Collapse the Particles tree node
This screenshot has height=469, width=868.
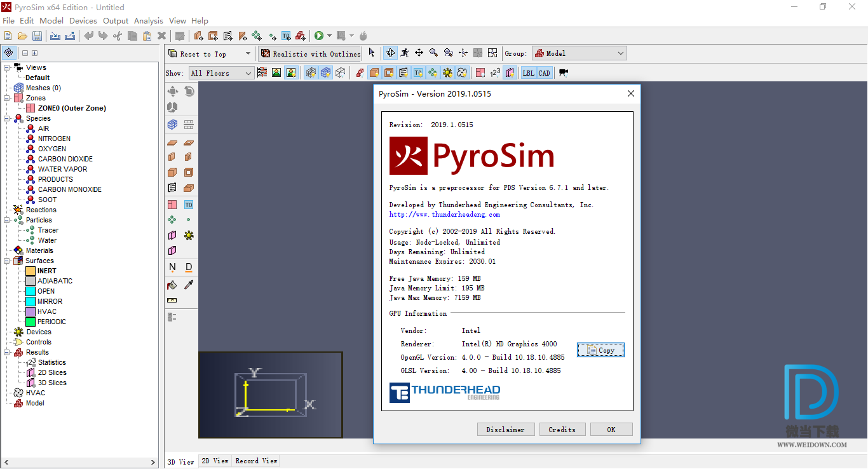(x=6, y=220)
